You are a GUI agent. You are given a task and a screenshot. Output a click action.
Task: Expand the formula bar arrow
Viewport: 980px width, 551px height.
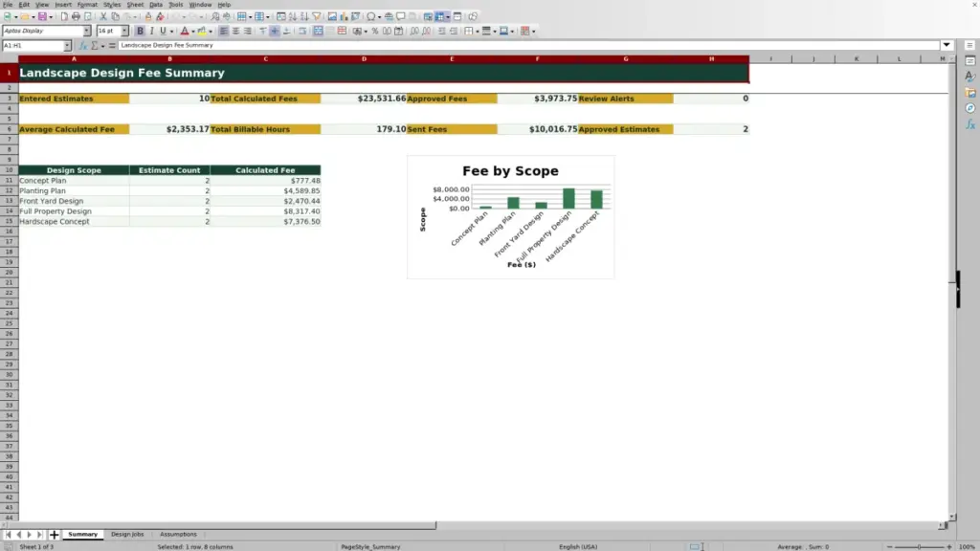(947, 45)
